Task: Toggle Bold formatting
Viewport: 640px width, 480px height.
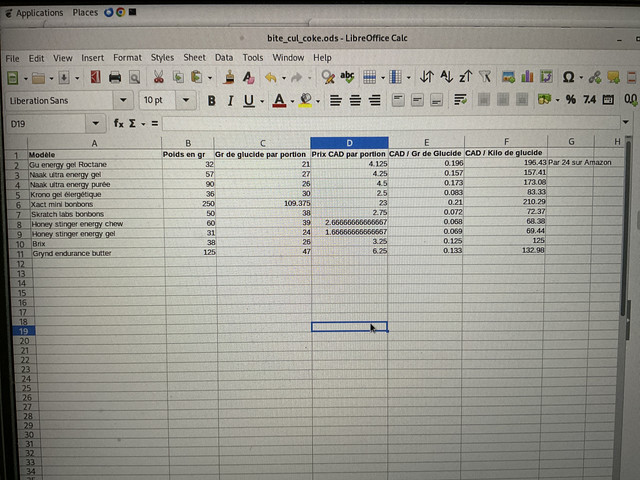Action: (x=211, y=100)
